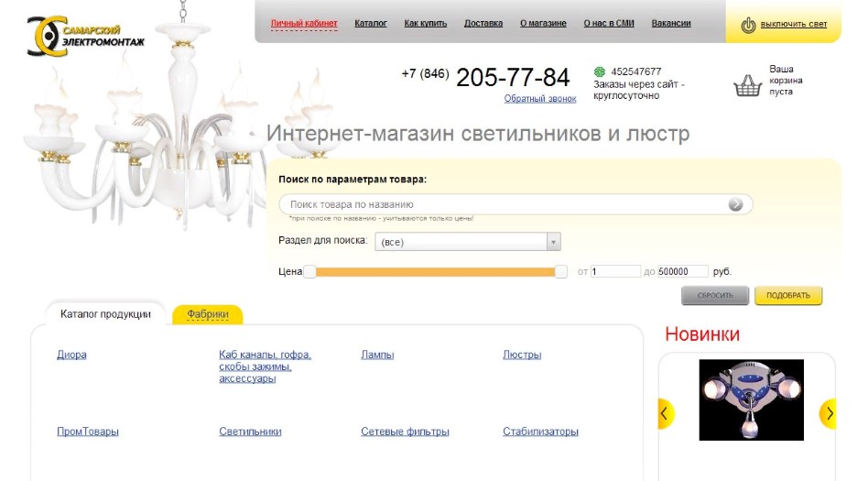This screenshot has width=868, height=481.
Task: Click the green ICQ flower icon
Action: click(600, 71)
